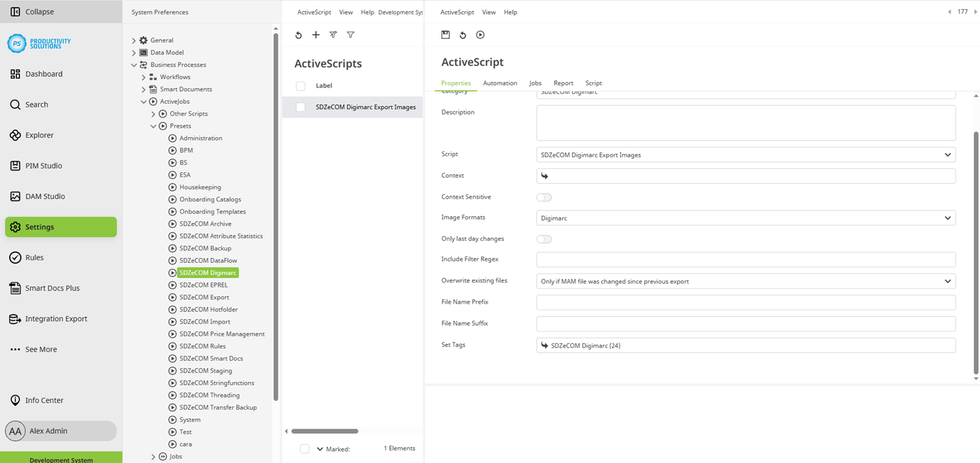Check the SDZeCOM Digimarc Export Images row checkbox
Image resolution: width=980 pixels, height=463 pixels.
301,107
